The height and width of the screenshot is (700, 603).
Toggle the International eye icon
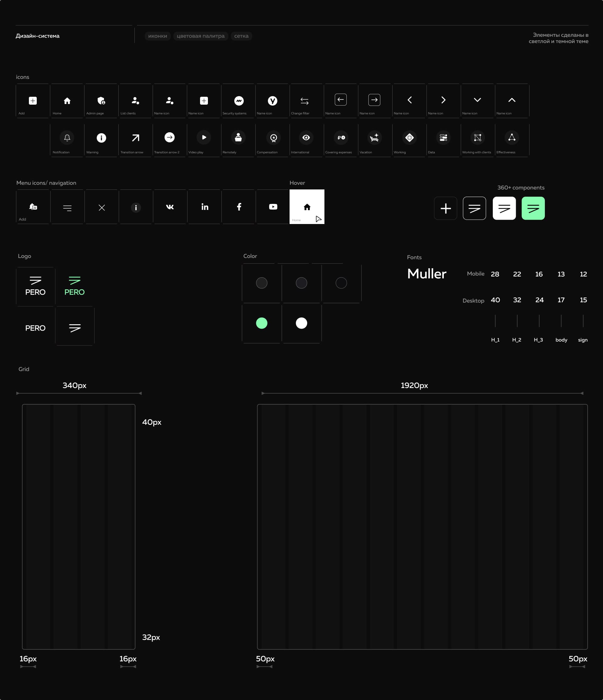click(x=306, y=138)
